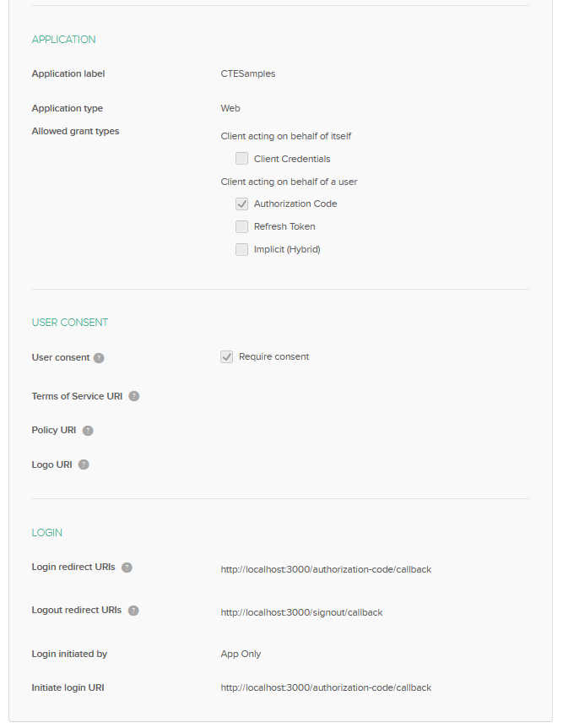Click the Login redirect URI callback value

[326, 569]
